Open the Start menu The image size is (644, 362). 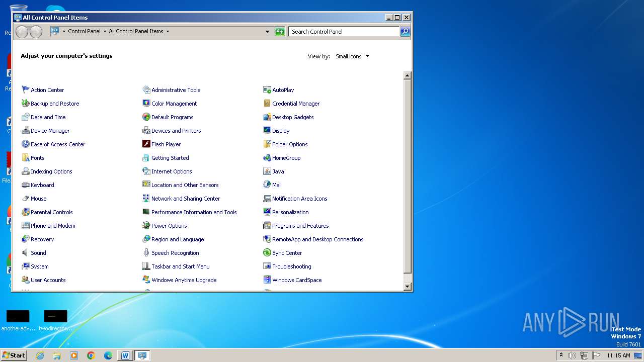(14, 355)
